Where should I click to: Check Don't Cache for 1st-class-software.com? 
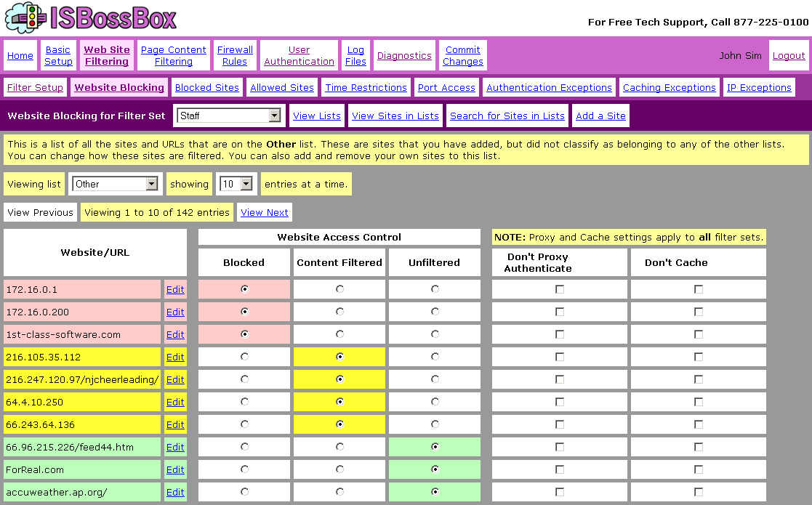point(699,334)
